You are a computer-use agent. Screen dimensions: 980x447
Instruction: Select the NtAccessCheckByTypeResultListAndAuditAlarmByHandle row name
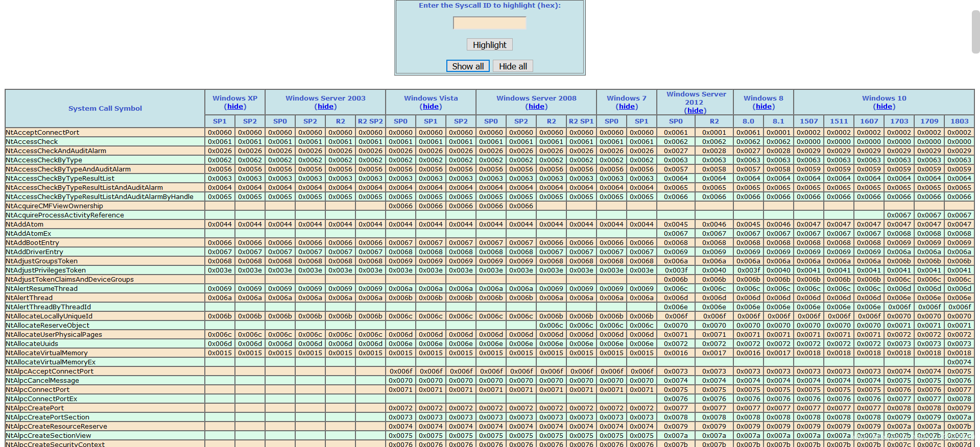[100, 197]
